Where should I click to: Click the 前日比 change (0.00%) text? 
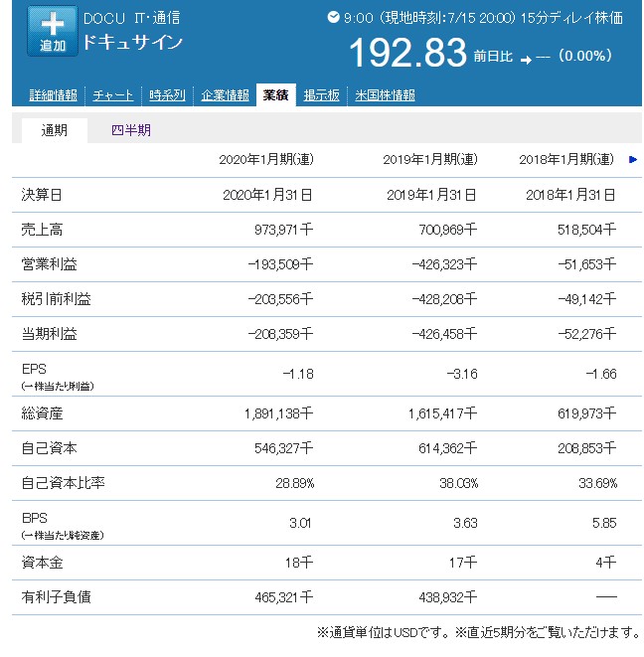pyautogui.click(x=585, y=56)
